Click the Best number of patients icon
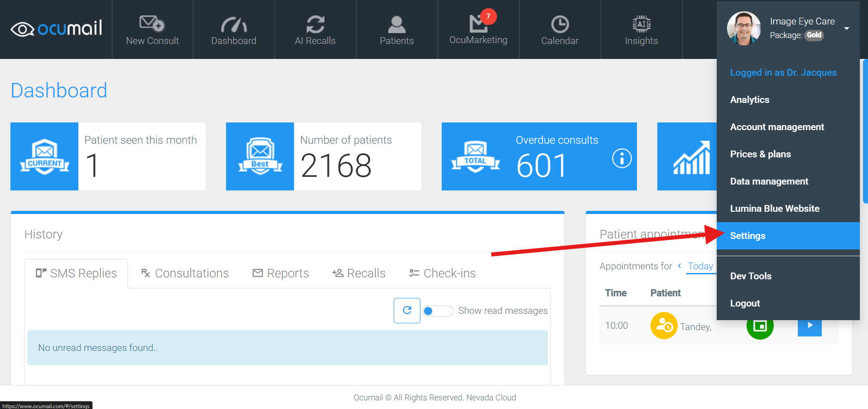This screenshot has height=409, width=868. pos(260,156)
